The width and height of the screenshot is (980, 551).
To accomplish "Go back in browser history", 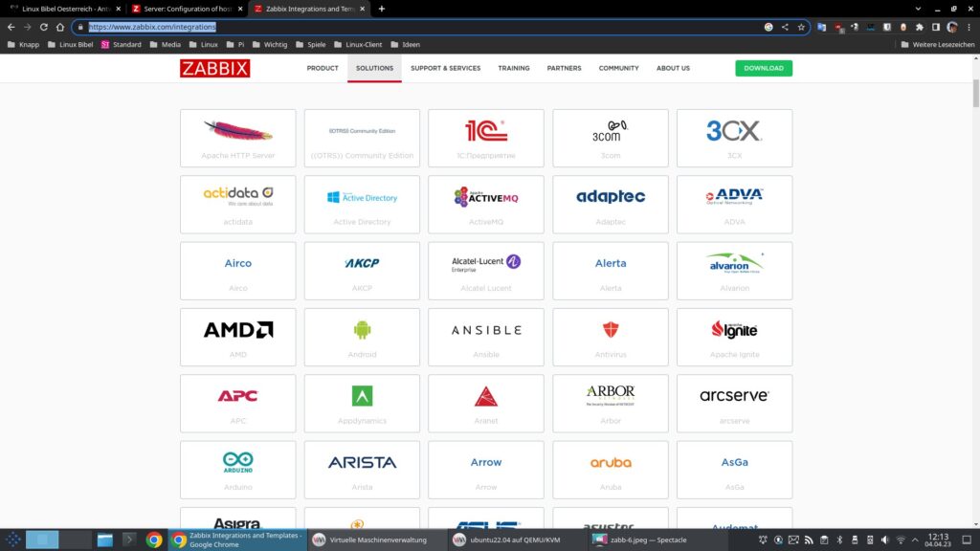I will pyautogui.click(x=11, y=27).
